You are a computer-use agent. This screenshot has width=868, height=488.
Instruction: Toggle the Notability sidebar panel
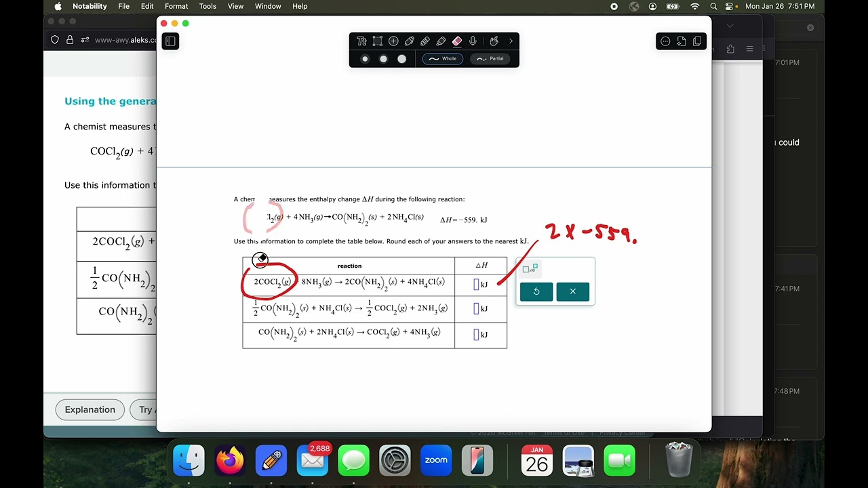[170, 41]
